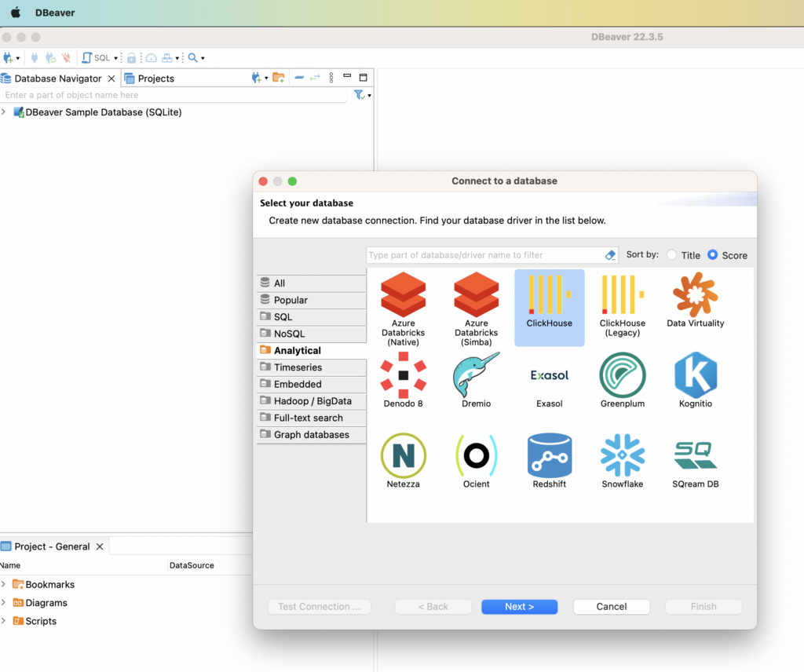This screenshot has height=672, width=804.
Task: Minimize the Database Navigator panel
Action: (347, 76)
